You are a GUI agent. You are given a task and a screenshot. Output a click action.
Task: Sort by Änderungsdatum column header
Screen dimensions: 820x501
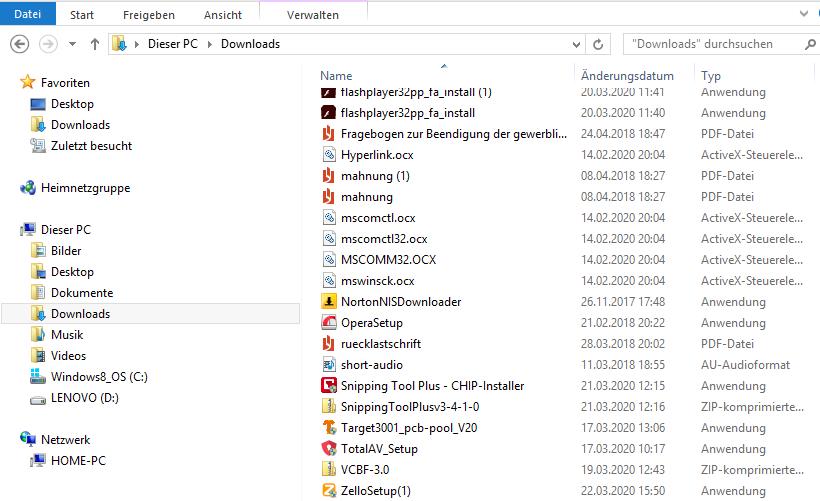(627, 76)
